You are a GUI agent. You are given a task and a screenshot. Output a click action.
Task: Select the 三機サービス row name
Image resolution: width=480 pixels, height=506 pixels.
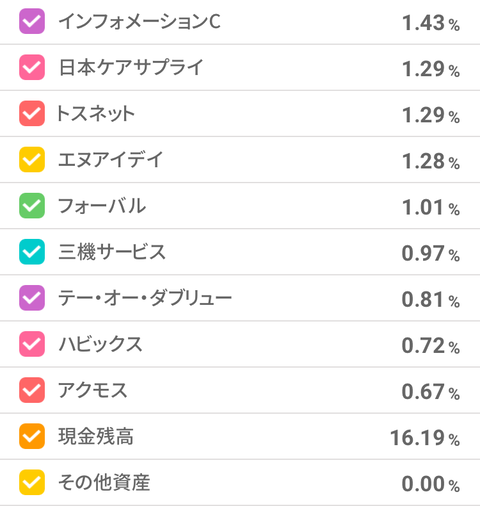(x=112, y=252)
